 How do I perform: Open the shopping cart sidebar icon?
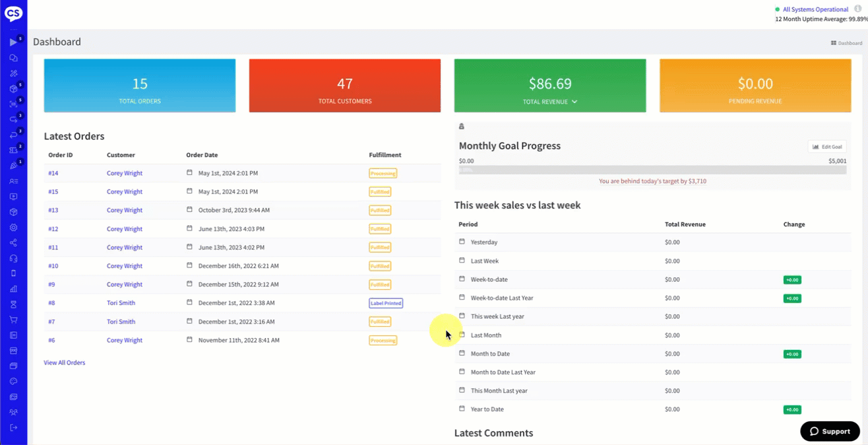click(13, 320)
